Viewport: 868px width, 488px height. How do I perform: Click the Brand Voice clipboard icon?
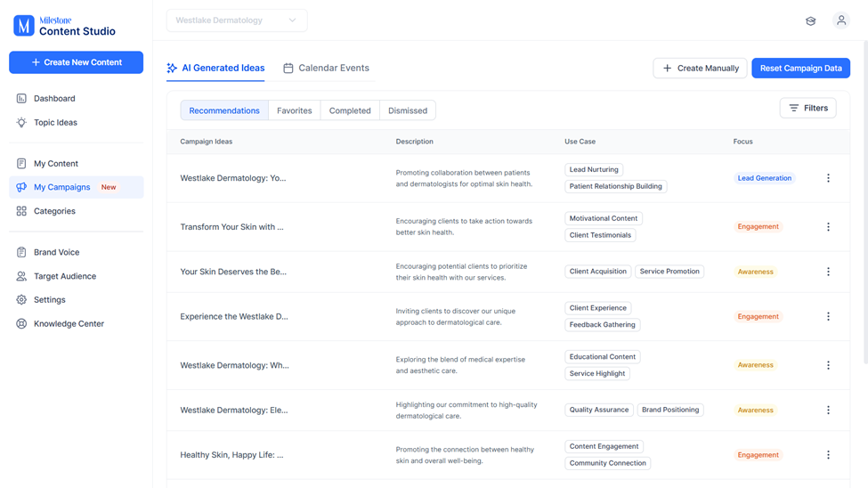[x=21, y=252]
